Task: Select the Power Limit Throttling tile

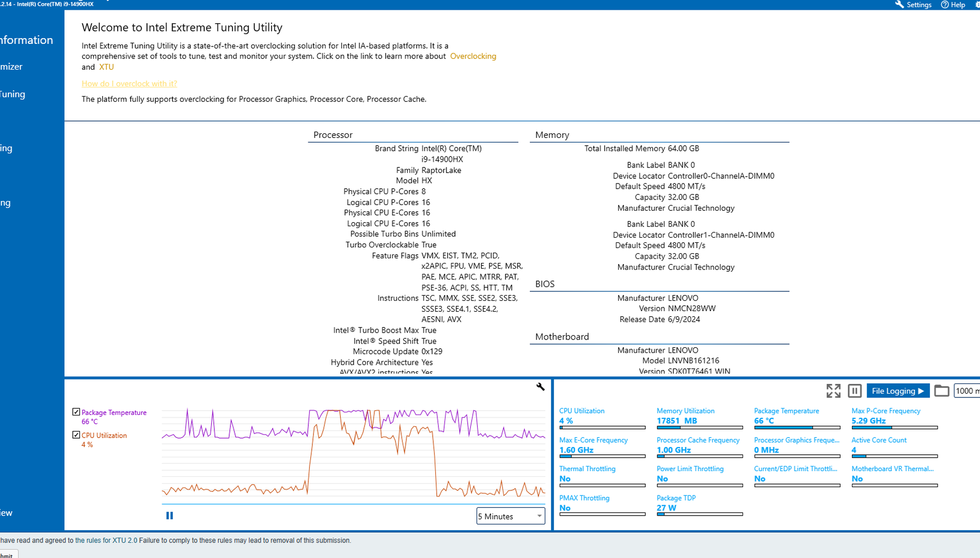Action: tap(700, 477)
